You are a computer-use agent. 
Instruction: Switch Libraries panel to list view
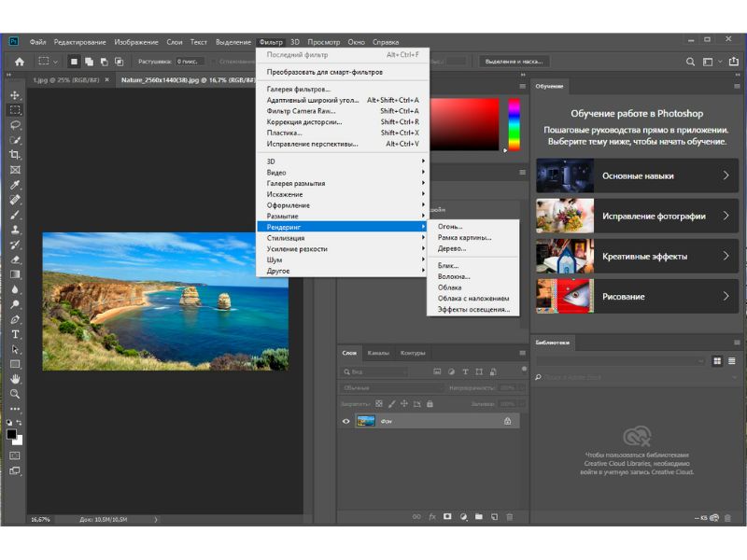(x=730, y=360)
